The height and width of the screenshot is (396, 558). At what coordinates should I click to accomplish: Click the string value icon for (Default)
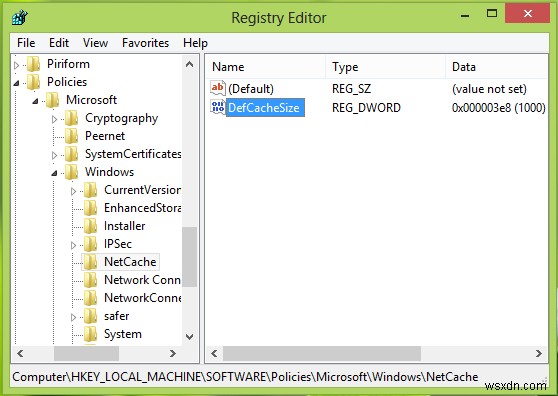218,88
